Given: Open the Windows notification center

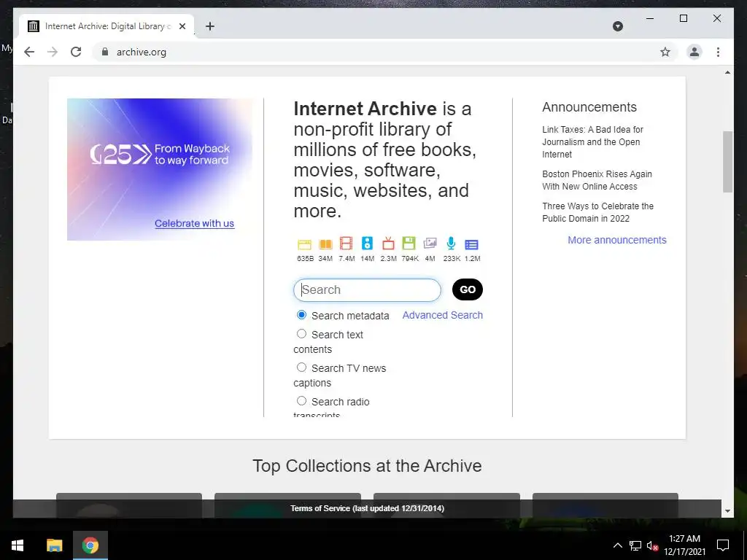Looking at the screenshot, I should click(723, 545).
